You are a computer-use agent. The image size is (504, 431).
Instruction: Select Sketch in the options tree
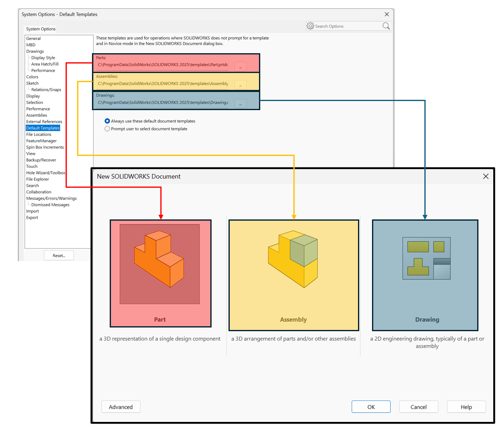(x=32, y=83)
